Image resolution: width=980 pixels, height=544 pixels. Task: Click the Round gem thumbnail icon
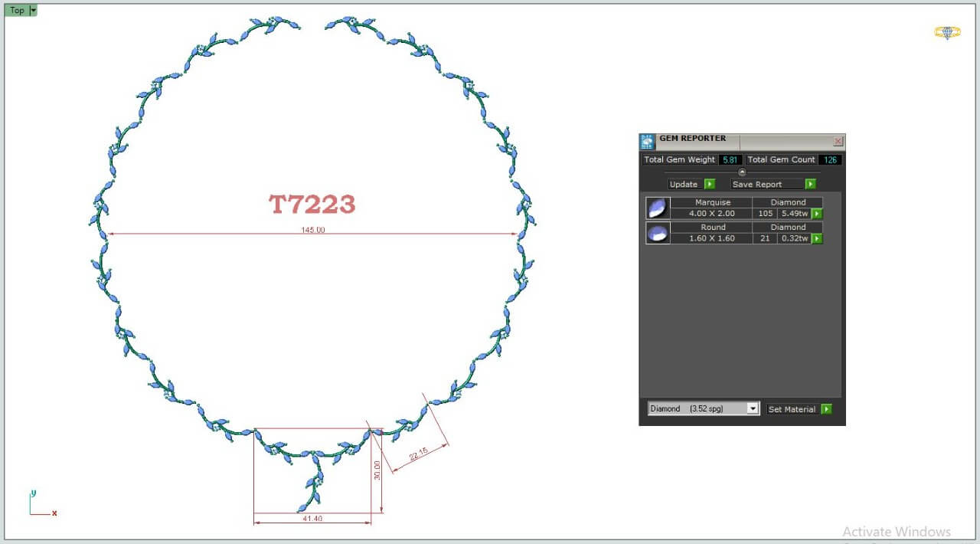(658, 233)
